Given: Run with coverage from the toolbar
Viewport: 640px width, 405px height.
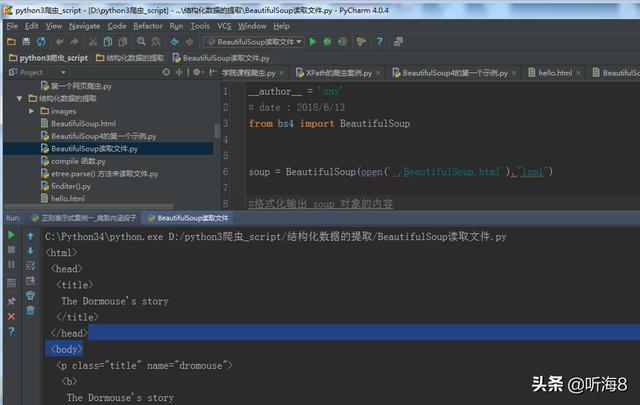Looking at the screenshot, I should click(342, 42).
